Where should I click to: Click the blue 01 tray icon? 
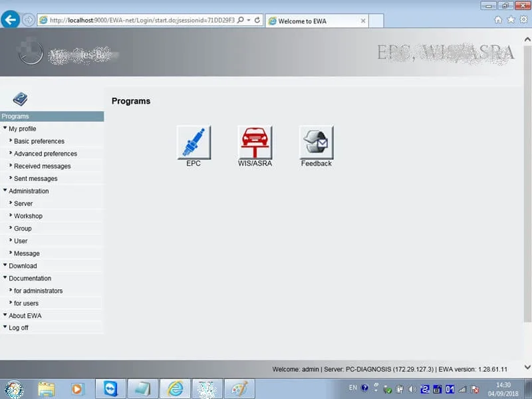450,389
